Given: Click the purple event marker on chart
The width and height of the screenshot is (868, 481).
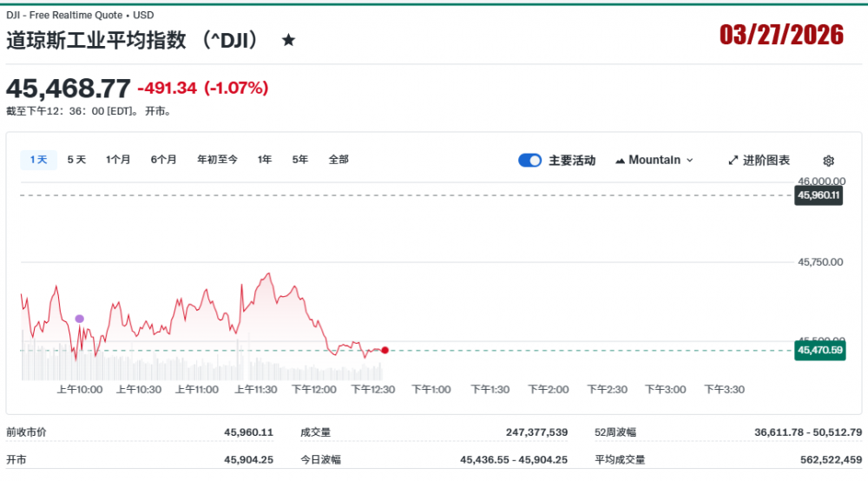Looking at the screenshot, I should [x=80, y=319].
